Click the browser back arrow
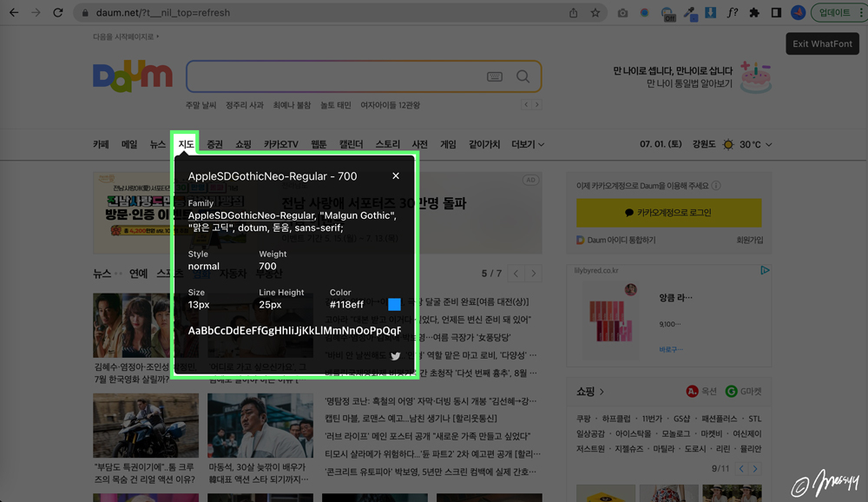The height and width of the screenshot is (502, 868). pyautogui.click(x=14, y=12)
